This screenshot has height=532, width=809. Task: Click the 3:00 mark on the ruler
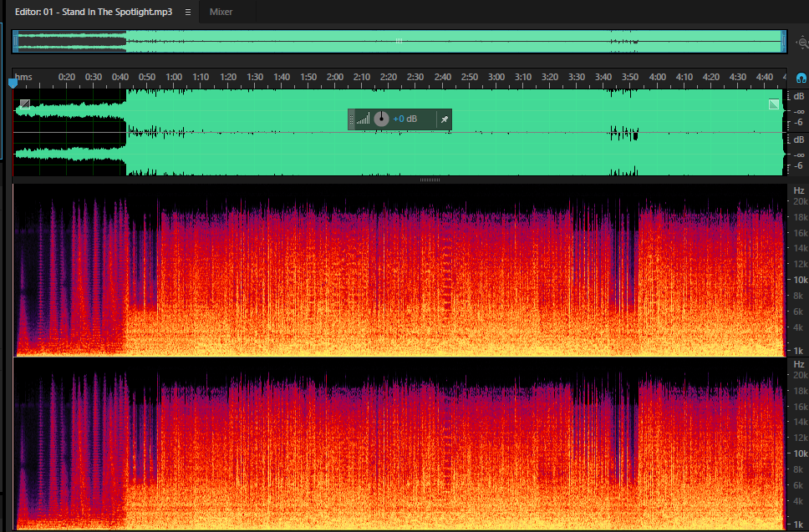coord(496,77)
